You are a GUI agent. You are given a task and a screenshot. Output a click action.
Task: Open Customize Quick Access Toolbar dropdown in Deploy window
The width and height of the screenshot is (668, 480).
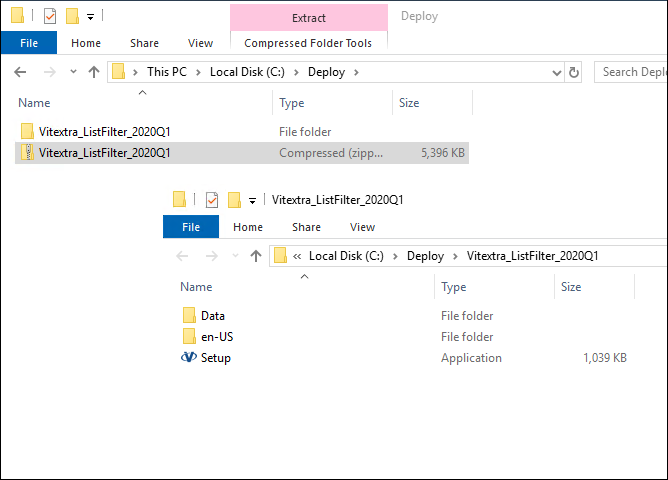tap(90, 17)
